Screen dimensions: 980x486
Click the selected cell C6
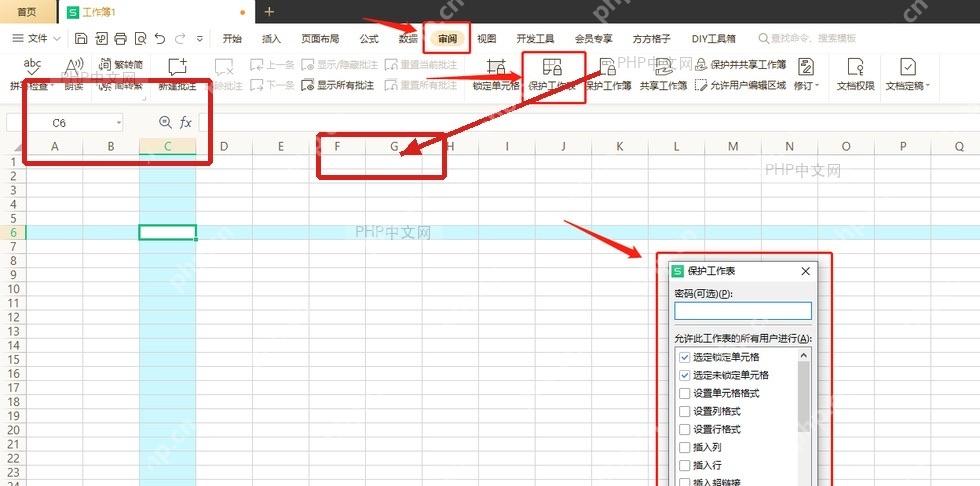tap(168, 232)
